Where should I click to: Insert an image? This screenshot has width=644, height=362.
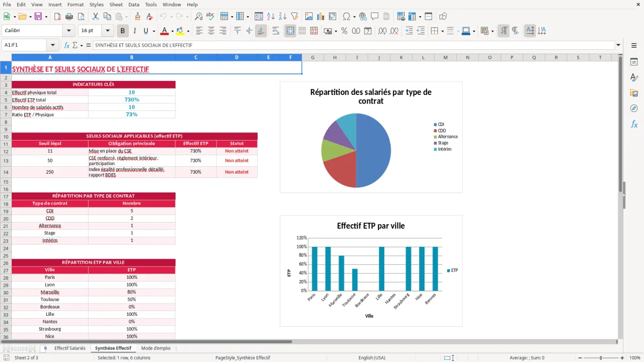tap(309, 17)
